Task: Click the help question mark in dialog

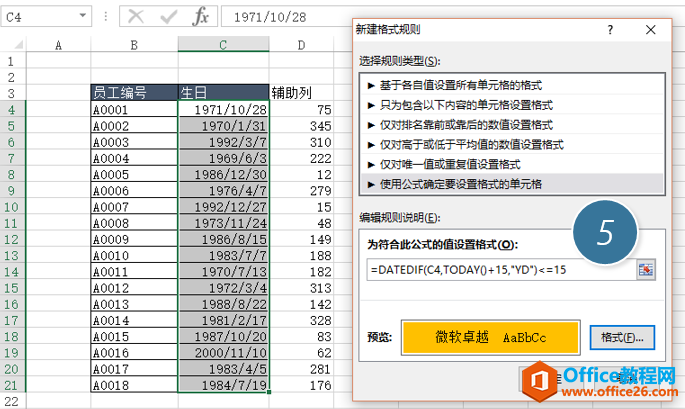Action: pos(610,30)
